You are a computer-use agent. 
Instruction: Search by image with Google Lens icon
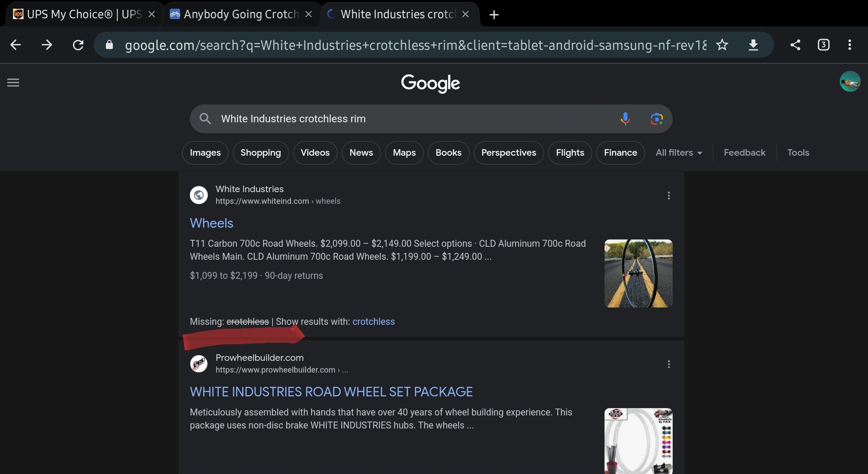pos(657,118)
